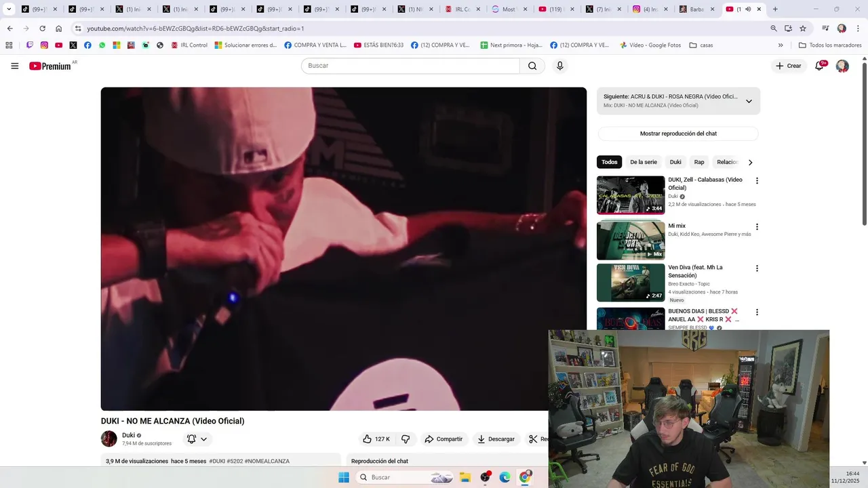Open options for Calabasas video

point(757,181)
